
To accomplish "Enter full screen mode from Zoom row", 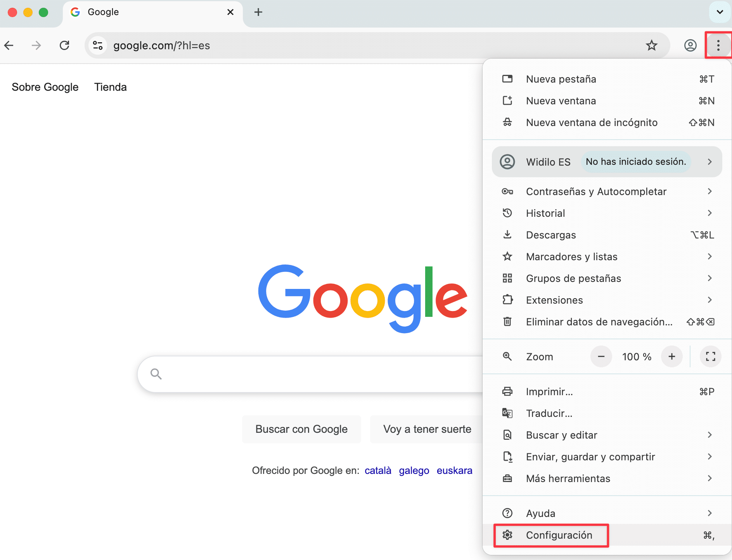I will tap(710, 356).
